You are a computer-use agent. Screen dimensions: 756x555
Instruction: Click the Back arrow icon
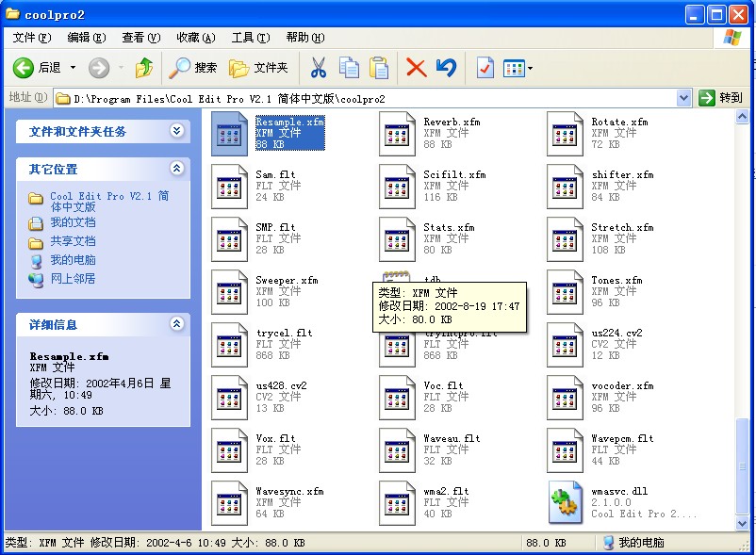pyautogui.click(x=24, y=68)
